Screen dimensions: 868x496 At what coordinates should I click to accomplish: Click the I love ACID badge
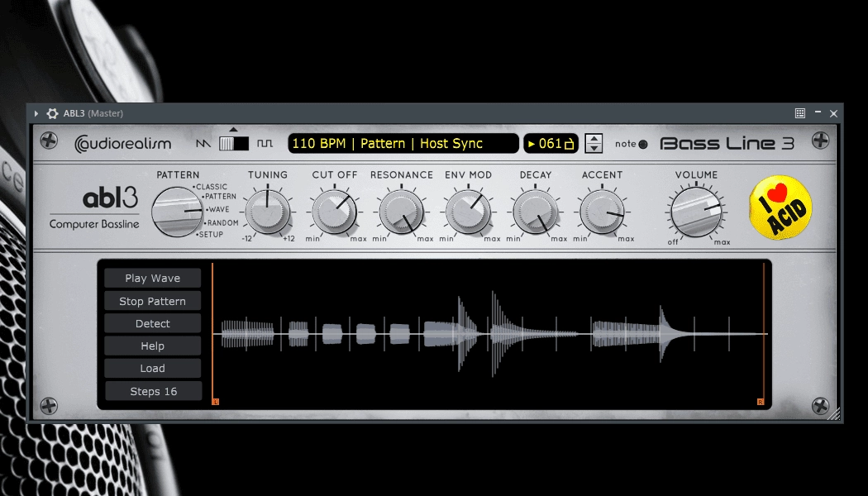click(780, 207)
